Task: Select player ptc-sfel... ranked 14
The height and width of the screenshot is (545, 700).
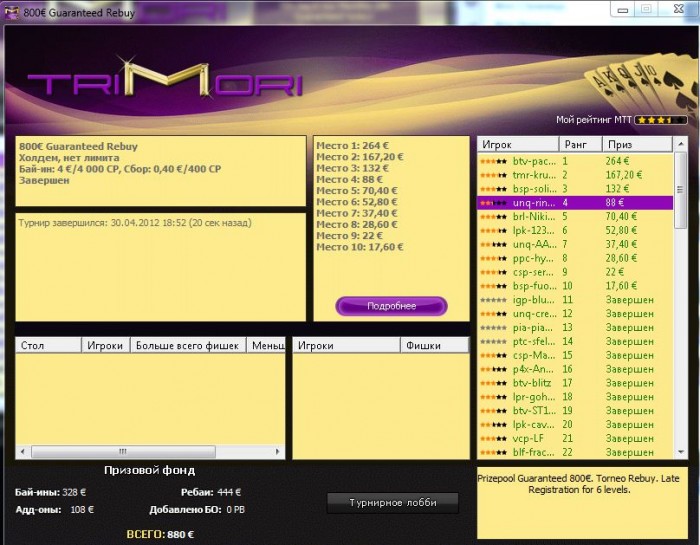Action: (575, 341)
